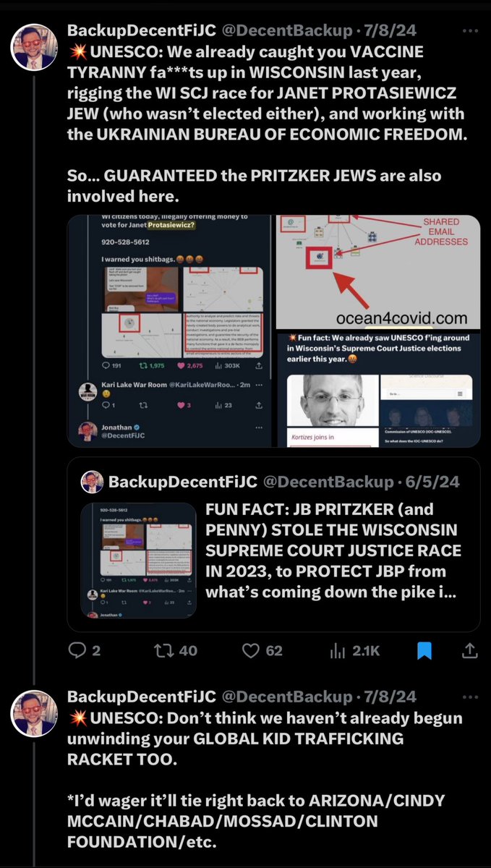Open the left attached image in first post

coord(169,331)
